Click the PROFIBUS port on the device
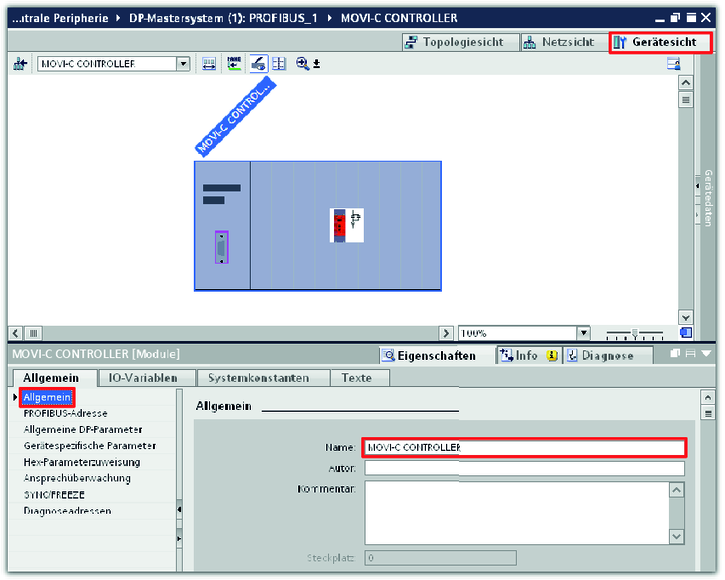Viewport: 725px width, 580px height. pos(221,247)
